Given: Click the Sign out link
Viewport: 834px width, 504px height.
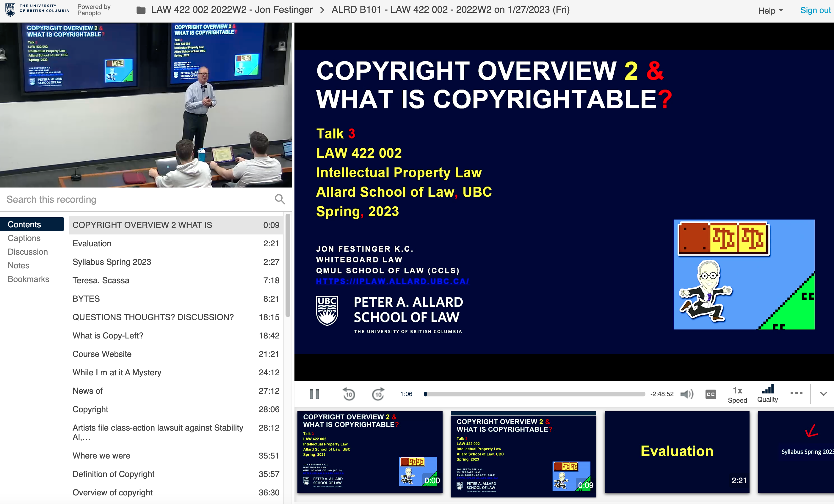Looking at the screenshot, I should (815, 10).
